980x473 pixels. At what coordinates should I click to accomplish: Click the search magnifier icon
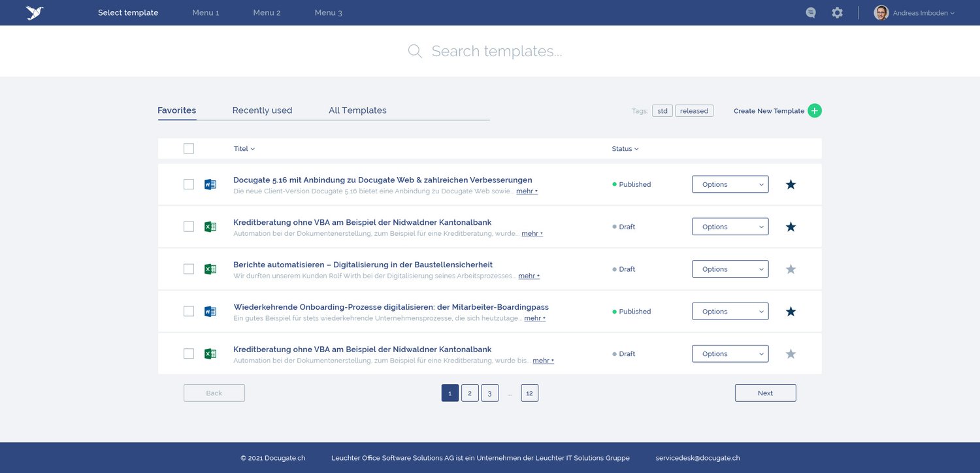[415, 52]
